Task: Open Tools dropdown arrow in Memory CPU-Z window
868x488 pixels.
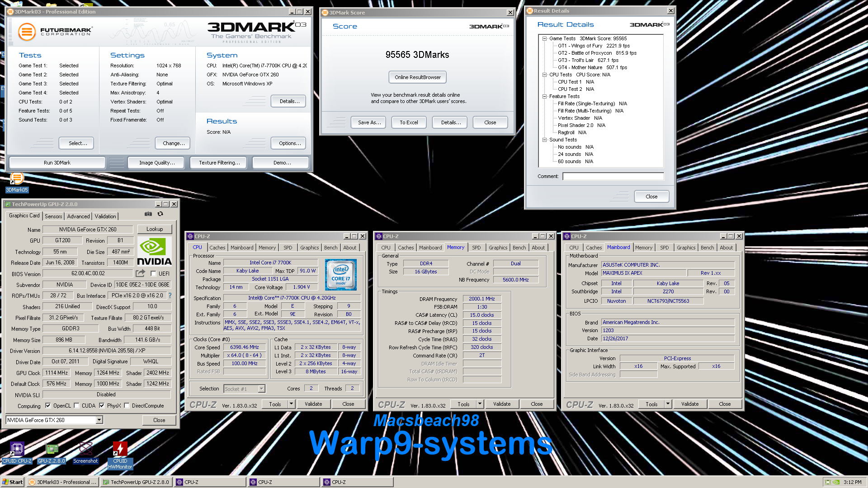Action: click(x=480, y=404)
